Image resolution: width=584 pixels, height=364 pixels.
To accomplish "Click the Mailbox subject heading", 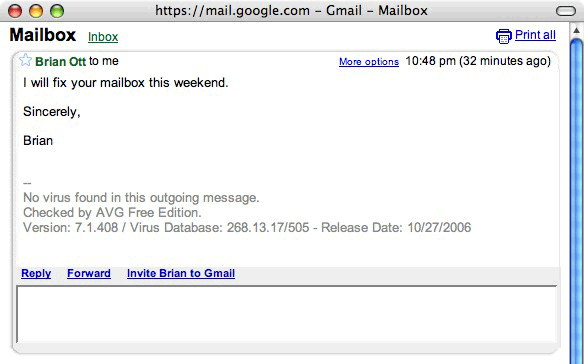I will click(x=42, y=35).
